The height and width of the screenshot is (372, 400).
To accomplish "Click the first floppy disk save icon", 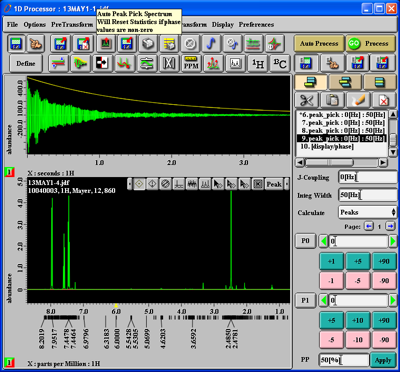I will click(x=15, y=44).
